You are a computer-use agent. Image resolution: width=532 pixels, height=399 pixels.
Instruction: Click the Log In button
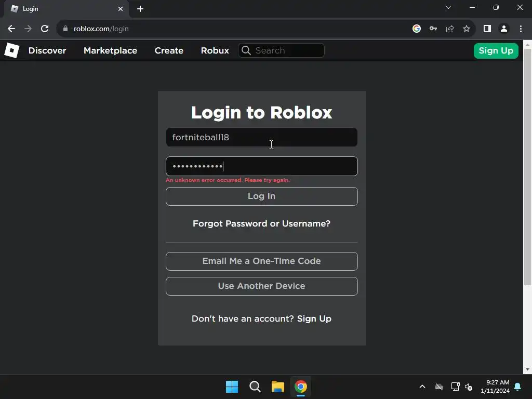coord(262,196)
